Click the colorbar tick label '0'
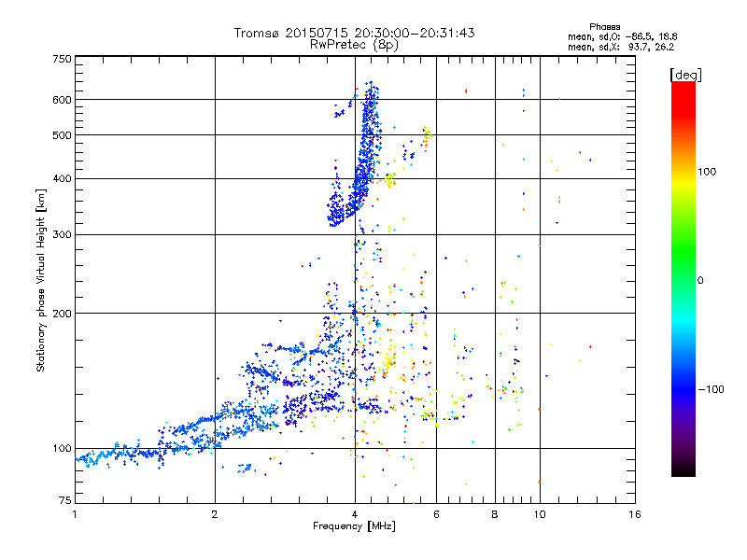The height and width of the screenshot is (560, 747). [700, 281]
